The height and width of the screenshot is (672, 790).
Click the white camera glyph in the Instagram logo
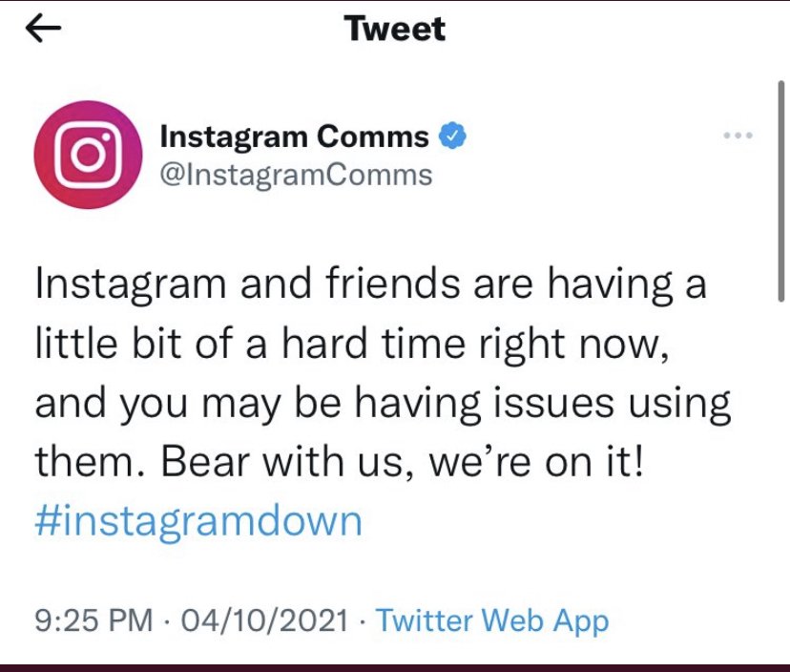tap(81, 154)
